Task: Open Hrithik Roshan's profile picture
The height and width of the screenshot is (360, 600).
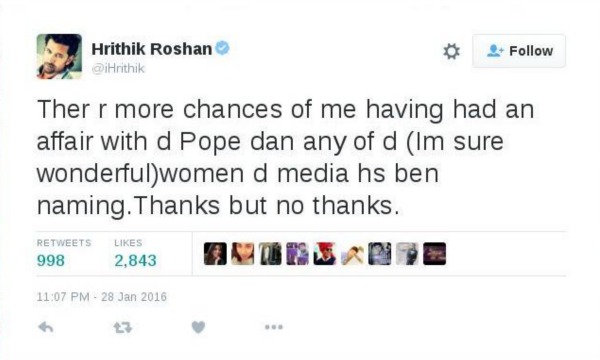Action: click(x=59, y=56)
